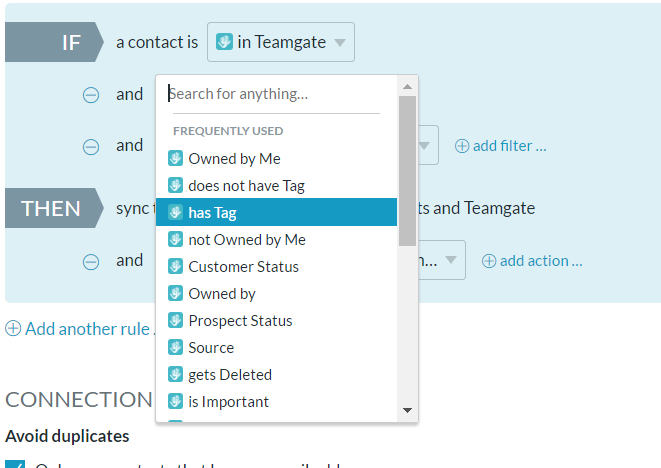This screenshot has width=661, height=468.
Task: Select 'Owned by Me' option
Action: (x=277, y=159)
